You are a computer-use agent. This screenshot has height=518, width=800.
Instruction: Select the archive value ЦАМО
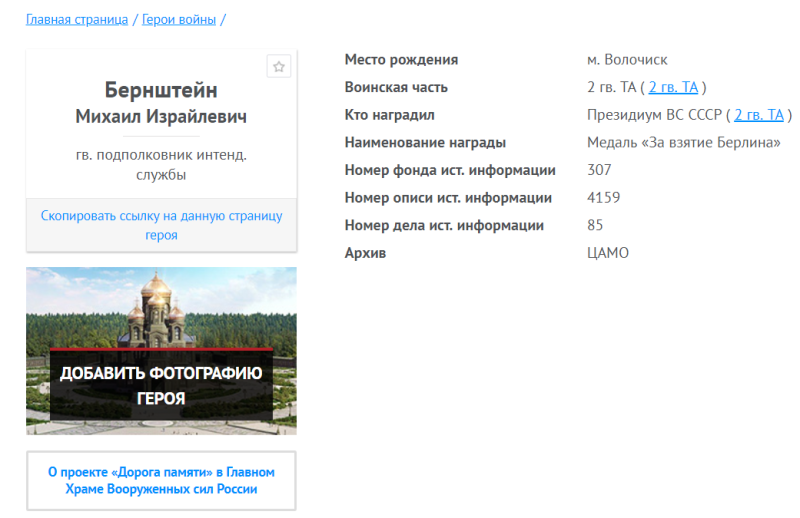coord(608,253)
